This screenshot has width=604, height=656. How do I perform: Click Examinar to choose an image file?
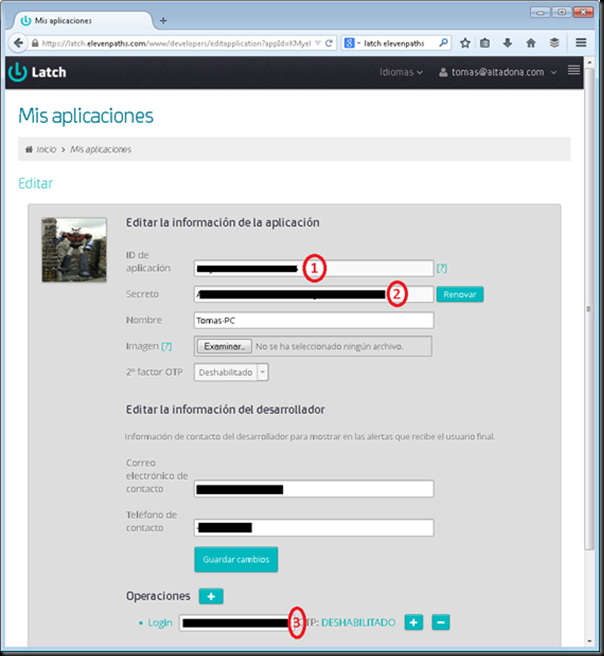coord(224,346)
